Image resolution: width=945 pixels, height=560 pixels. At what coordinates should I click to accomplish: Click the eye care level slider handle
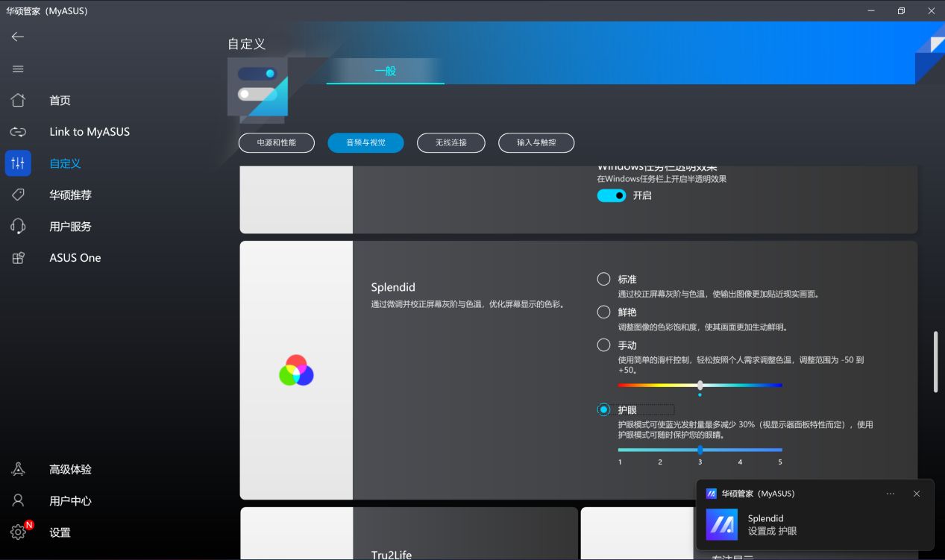tap(700, 450)
